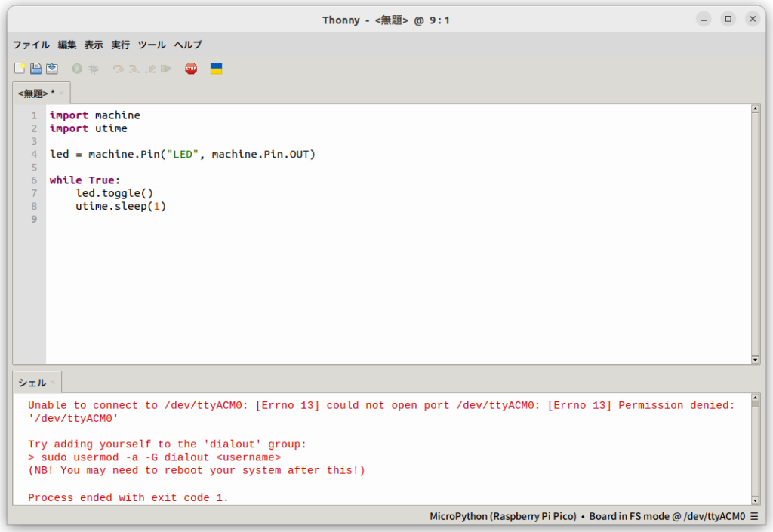Open the 実行 menu
The height and width of the screenshot is (532, 773).
tap(120, 45)
